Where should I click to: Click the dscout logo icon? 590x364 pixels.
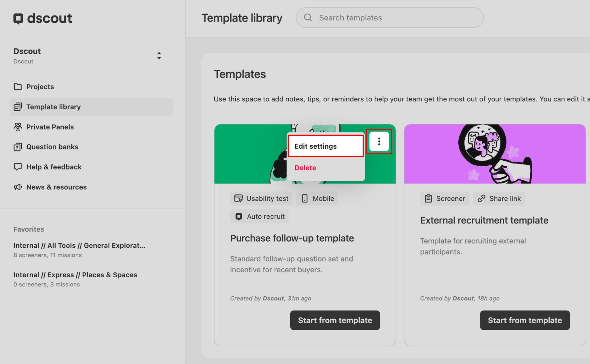18,18
